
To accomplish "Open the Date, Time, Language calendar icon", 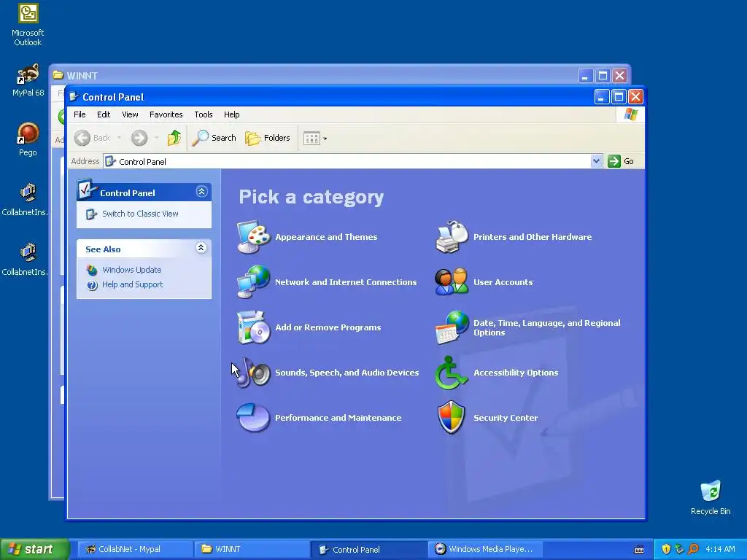I will (452, 327).
